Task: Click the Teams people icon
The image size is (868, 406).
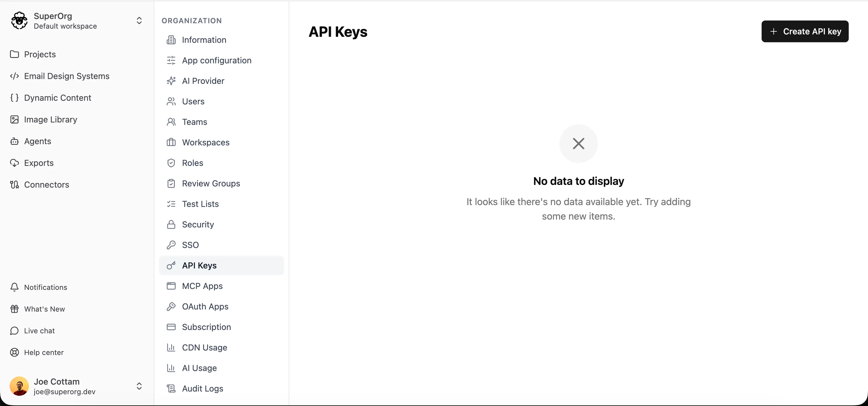Action: click(171, 122)
